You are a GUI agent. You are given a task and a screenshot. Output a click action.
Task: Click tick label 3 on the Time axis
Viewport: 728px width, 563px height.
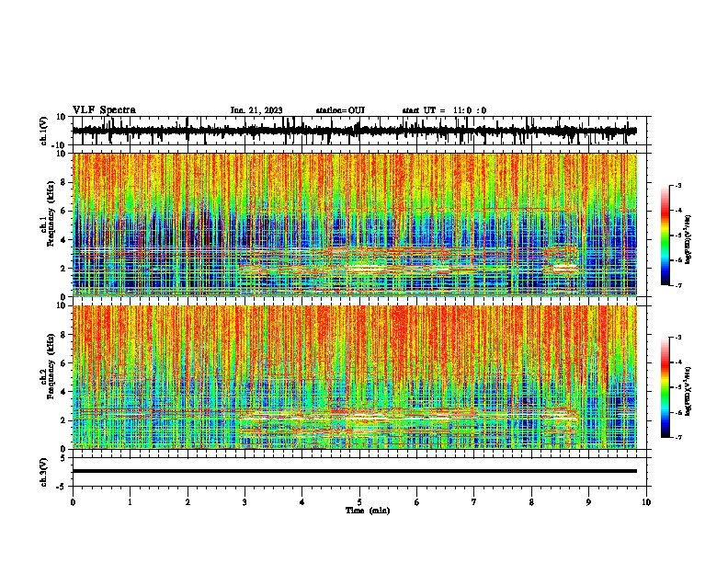click(245, 502)
